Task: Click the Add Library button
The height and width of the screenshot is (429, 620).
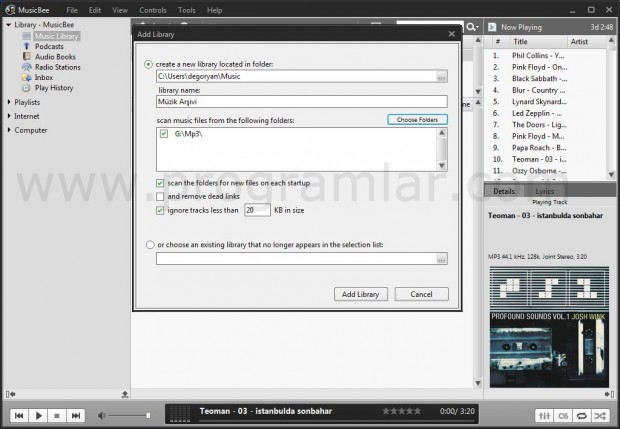Action: [359, 294]
